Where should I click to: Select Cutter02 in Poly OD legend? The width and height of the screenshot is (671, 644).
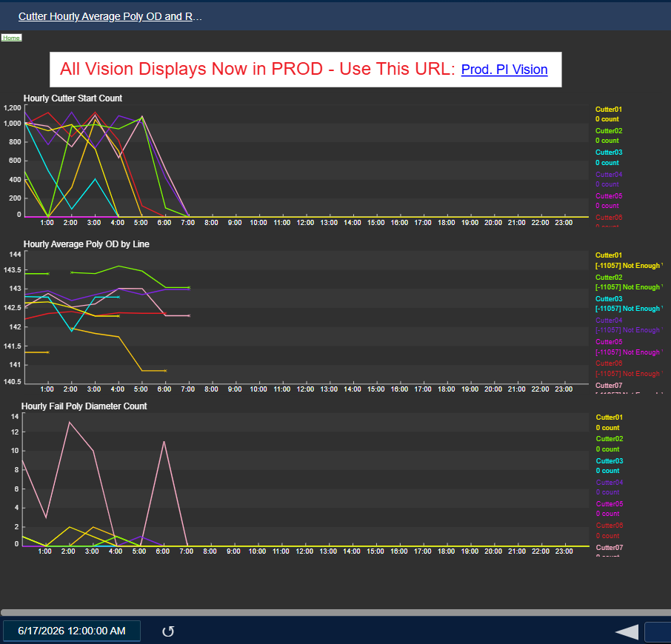point(609,278)
